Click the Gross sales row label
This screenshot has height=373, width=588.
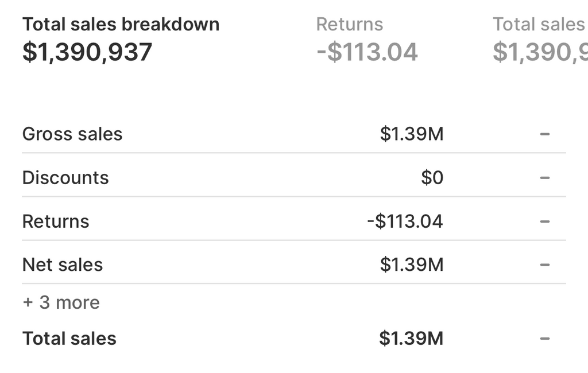tap(72, 134)
